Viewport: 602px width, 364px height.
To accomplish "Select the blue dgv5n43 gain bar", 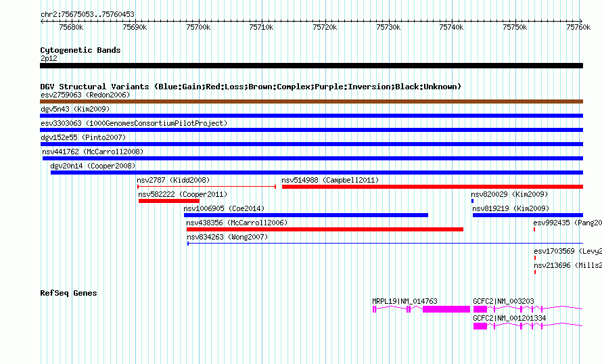I will pyautogui.click(x=311, y=116).
